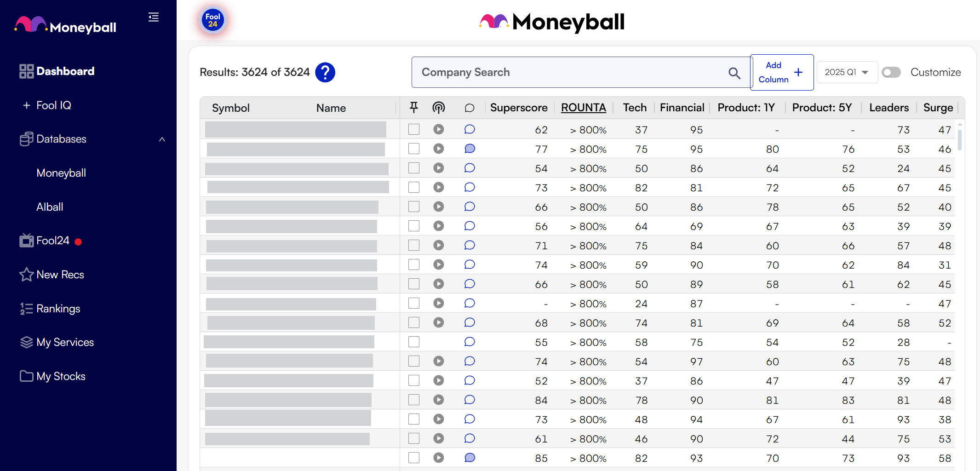The height and width of the screenshot is (471, 980).
Task: Toggle the Customize switch
Action: [891, 72]
